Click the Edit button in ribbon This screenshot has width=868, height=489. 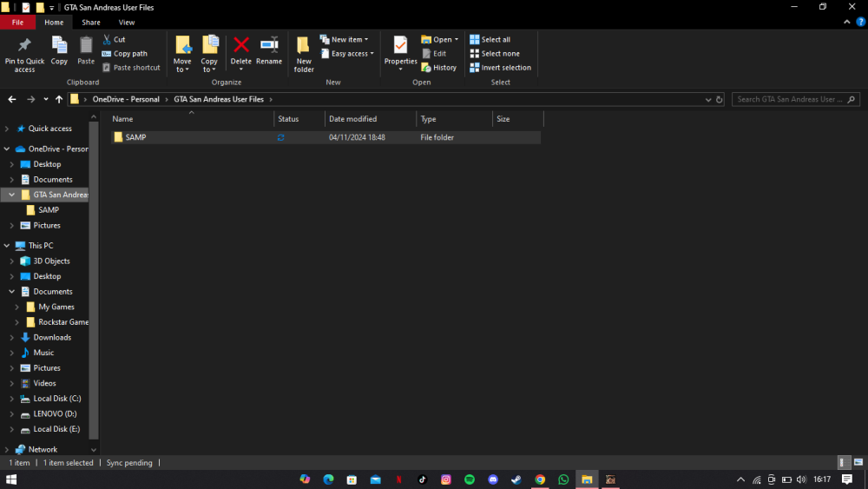coord(435,54)
